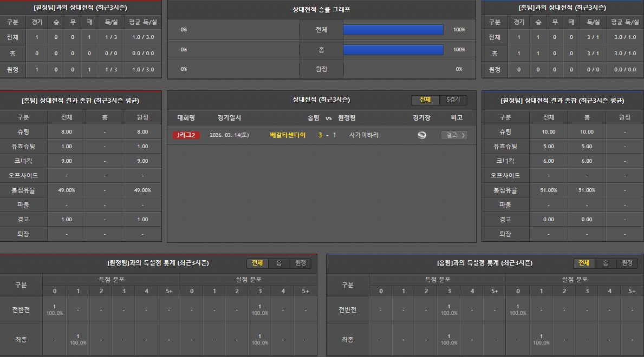Select 전체 tab in [홈팀]과의 득실점 통계
644x357 pixels.
pyautogui.click(x=584, y=263)
